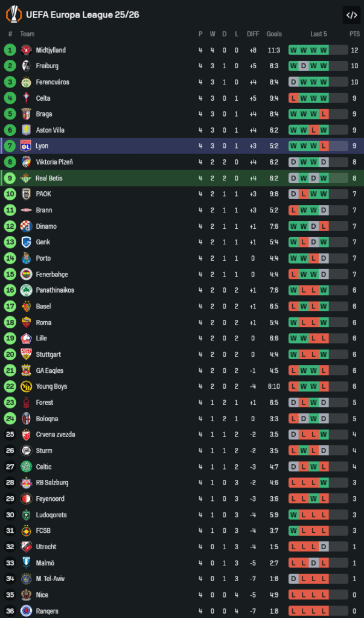
Task: Click the Last 5 column header
Action: (319, 34)
